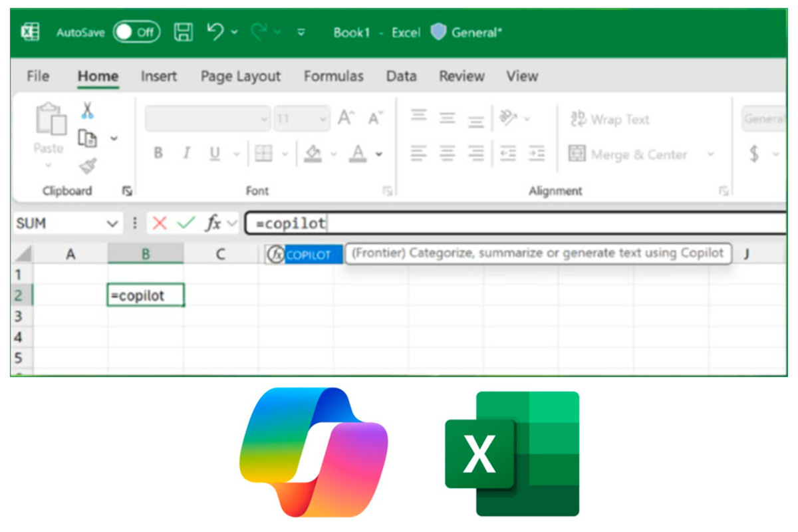798x532 pixels.
Task: Toggle Underline formatting
Action: coord(215,154)
